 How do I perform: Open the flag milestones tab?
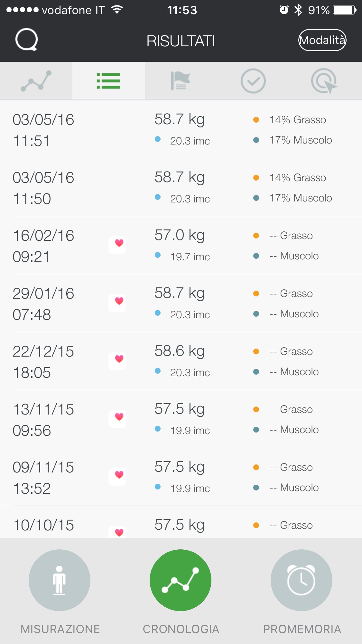[x=181, y=81]
